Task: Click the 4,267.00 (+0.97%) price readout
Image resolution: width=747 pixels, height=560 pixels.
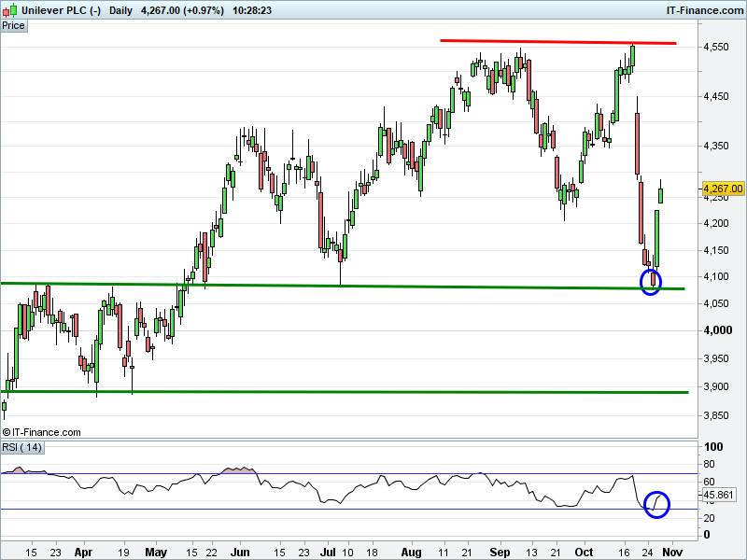Action: (182, 10)
